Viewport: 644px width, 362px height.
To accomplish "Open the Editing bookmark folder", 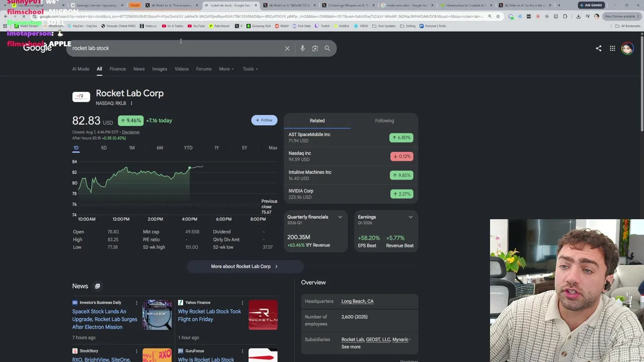I will tap(408, 26).
